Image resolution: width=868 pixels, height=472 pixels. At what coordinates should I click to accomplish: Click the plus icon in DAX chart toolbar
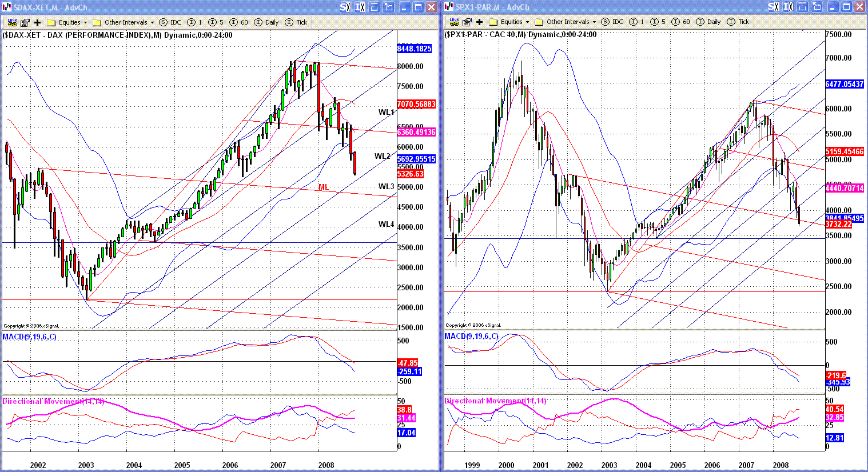(x=38, y=22)
